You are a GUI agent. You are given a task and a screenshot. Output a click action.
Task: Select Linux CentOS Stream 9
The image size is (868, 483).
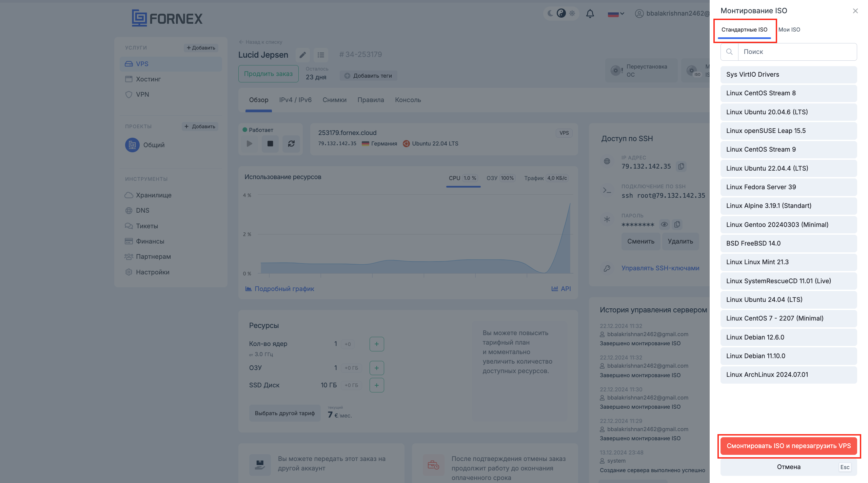coord(788,149)
